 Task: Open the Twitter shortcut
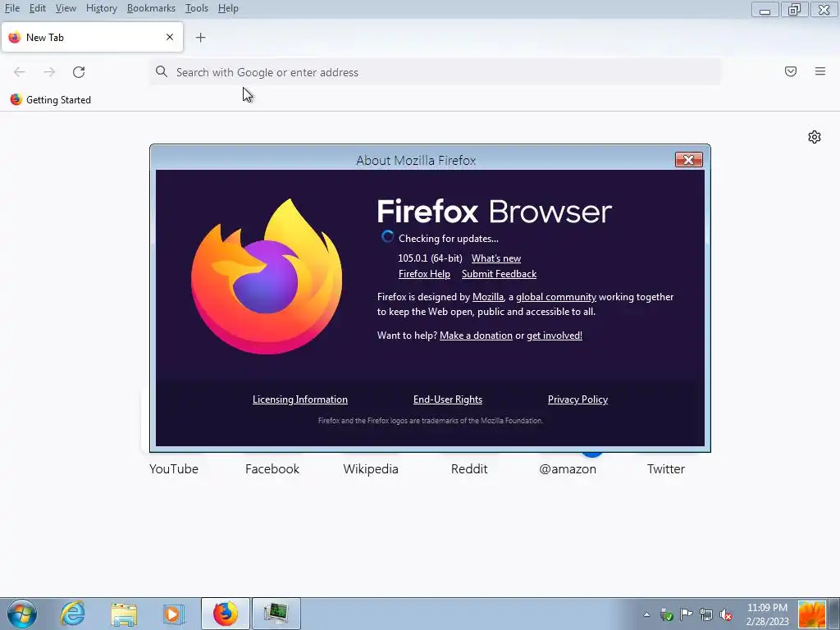pyautogui.click(x=666, y=468)
